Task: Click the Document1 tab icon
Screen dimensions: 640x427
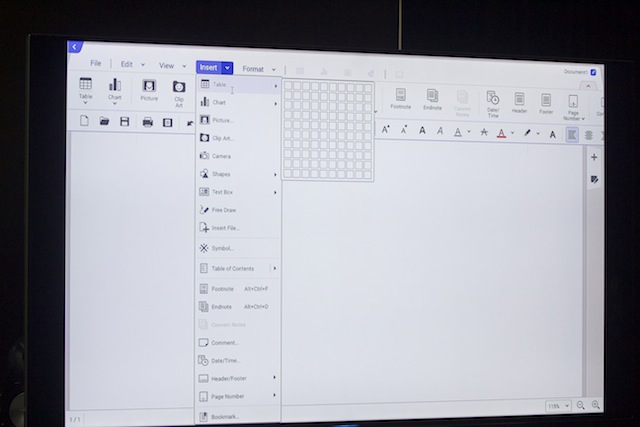Action: [x=593, y=72]
